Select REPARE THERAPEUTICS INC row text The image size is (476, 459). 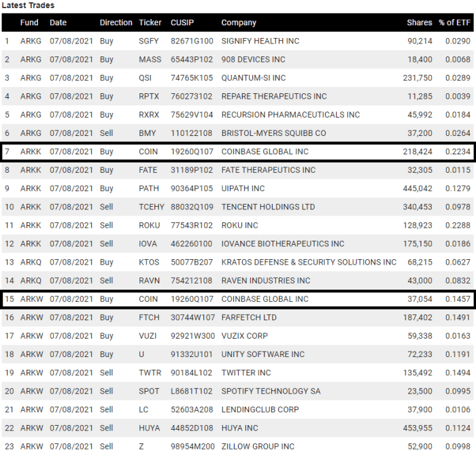coord(274,97)
